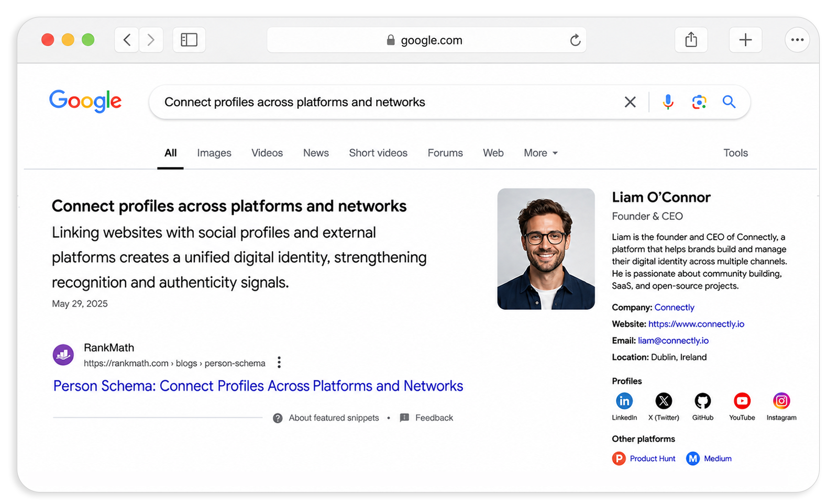Open the LinkedIn profile icon
This screenshot has width=838, height=504.
click(624, 401)
